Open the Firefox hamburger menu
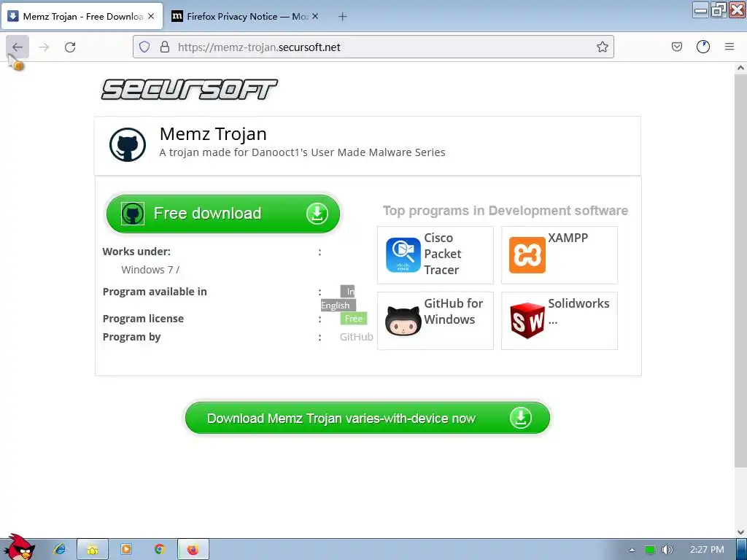This screenshot has width=747, height=560. coord(729,47)
